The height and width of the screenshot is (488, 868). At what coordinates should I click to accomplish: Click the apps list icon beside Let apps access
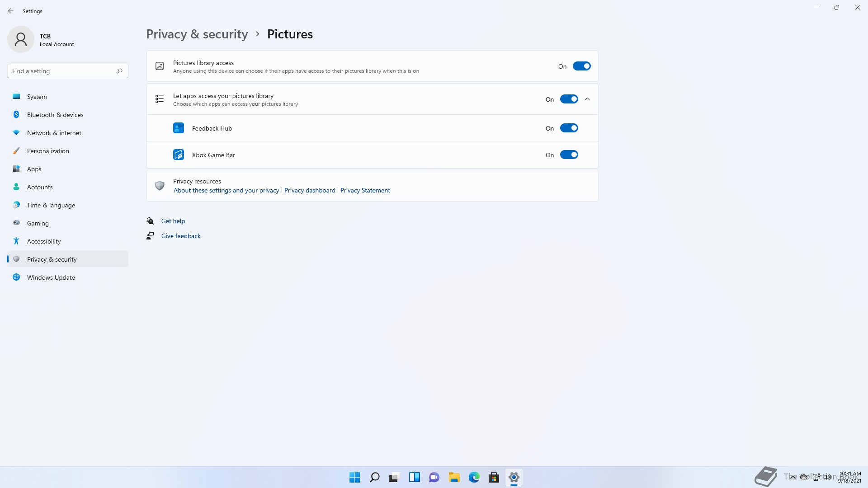tap(160, 99)
